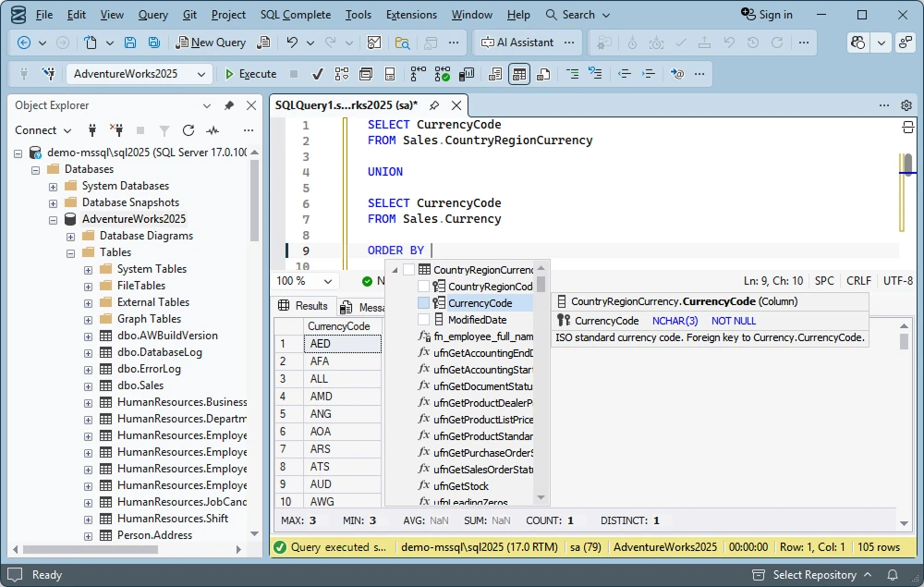Click Change Connection icon in query toolbar
Screen dimensions: 924x587
48,74
